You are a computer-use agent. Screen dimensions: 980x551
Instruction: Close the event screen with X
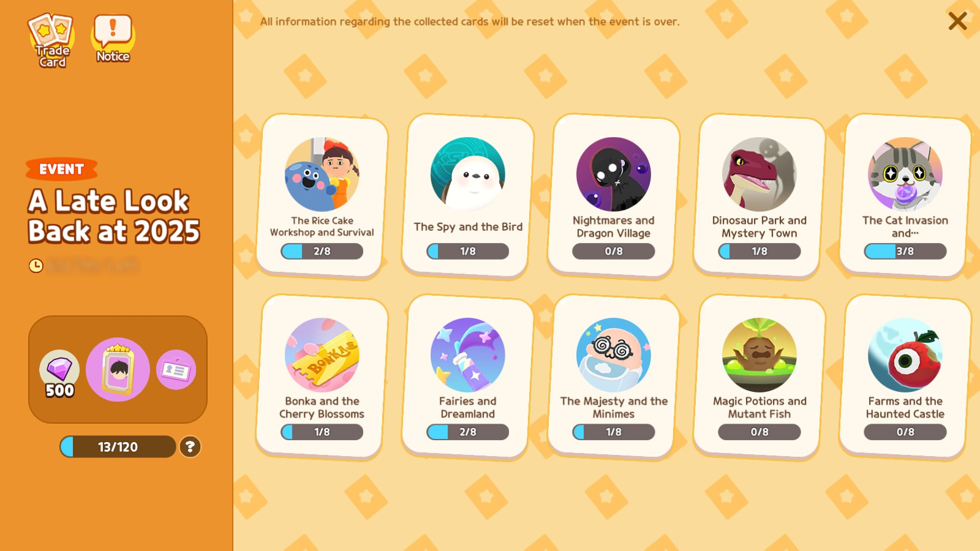click(957, 21)
